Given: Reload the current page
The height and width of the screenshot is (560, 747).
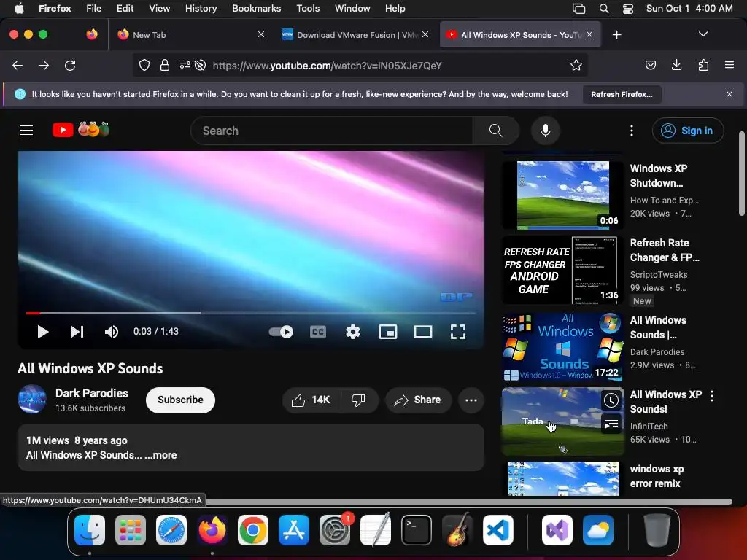Looking at the screenshot, I should click(70, 65).
